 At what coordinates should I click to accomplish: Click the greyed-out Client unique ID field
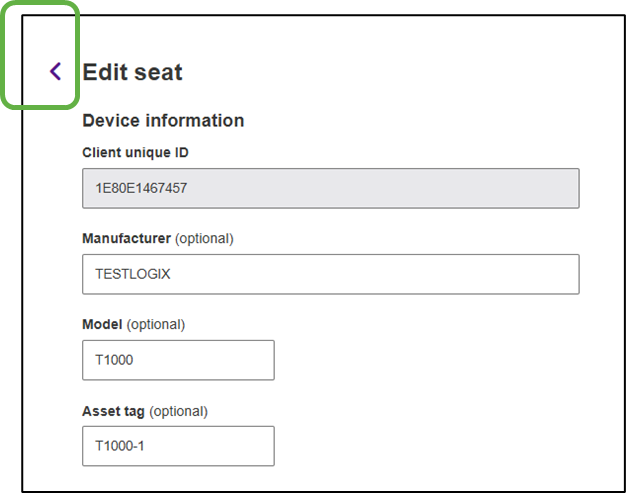pos(330,188)
